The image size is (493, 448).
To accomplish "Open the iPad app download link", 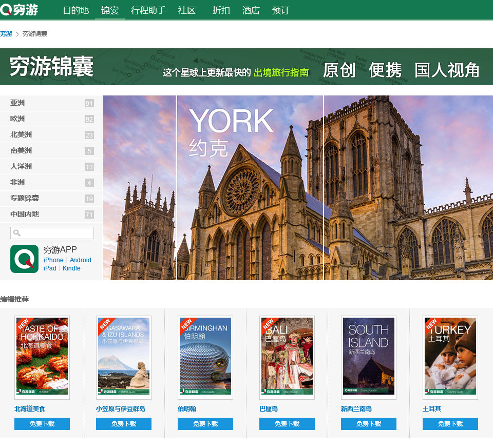I will click(50, 268).
